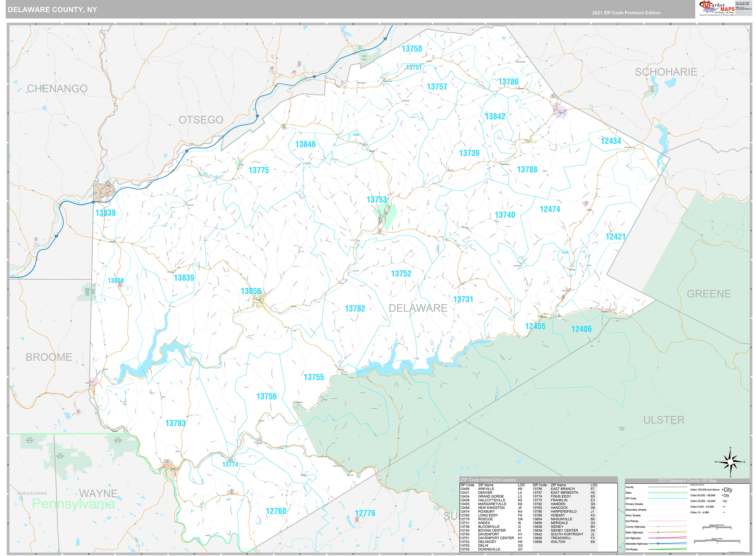The height and width of the screenshot is (556, 756).
Task: Click the 'ZIP Code Index/Grid Locator' heading
Action: (x=488, y=480)
